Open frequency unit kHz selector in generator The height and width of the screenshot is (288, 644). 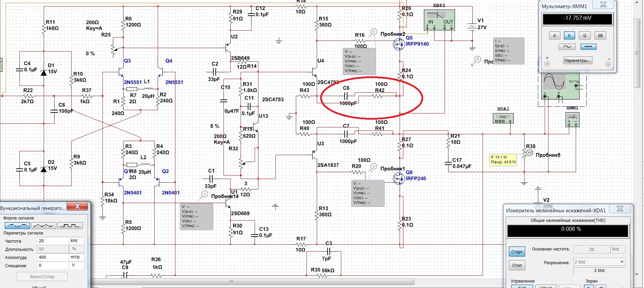pos(76,241)
